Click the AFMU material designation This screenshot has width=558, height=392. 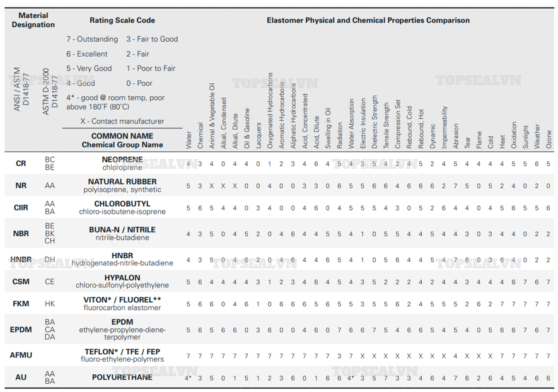(x=21, y=355)
